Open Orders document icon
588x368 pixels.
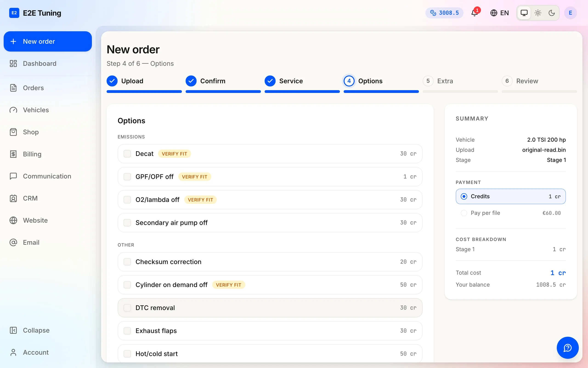[x=13, y=88]
